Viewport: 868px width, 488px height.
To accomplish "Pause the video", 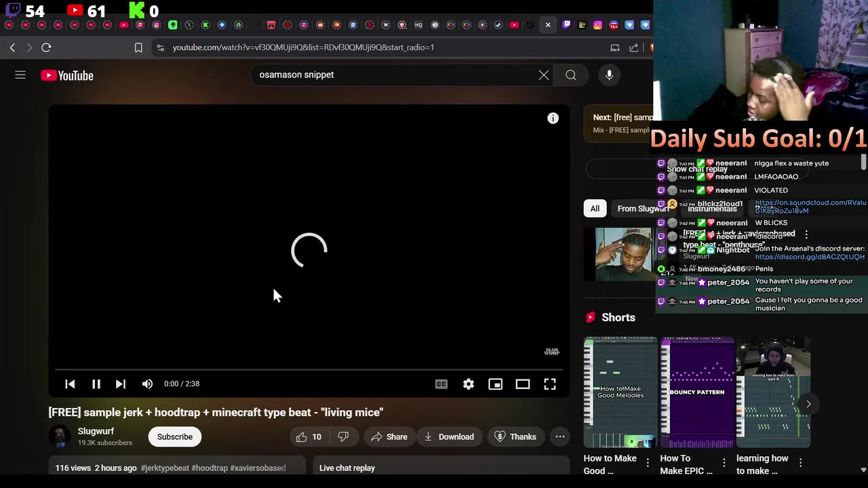I will (96, 384).
